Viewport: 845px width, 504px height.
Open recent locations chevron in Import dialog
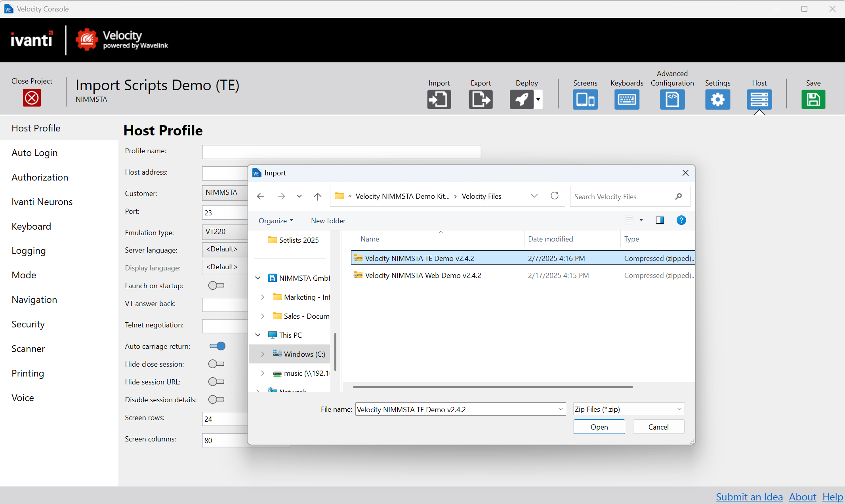coord(299,196)
